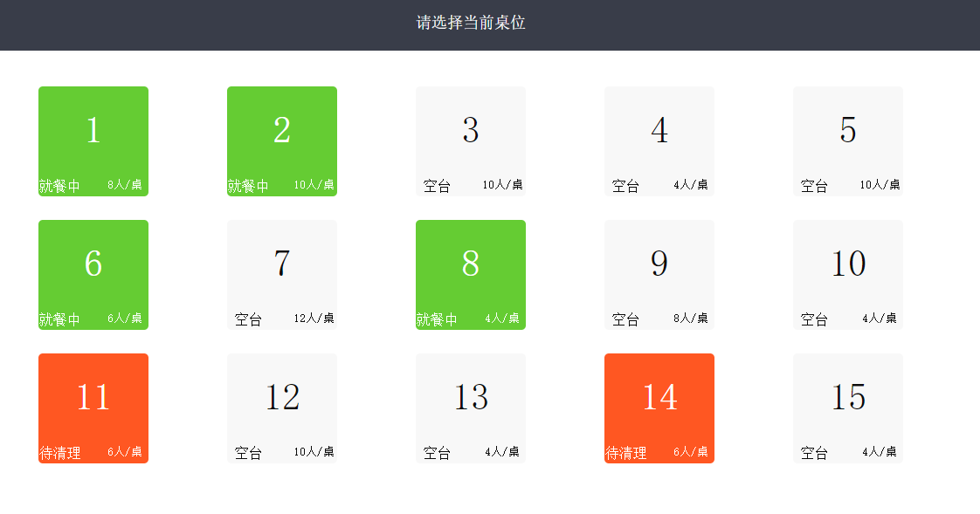Screen dimensions: 980x514
Task: Pick empty table 5
Action: 848,141
